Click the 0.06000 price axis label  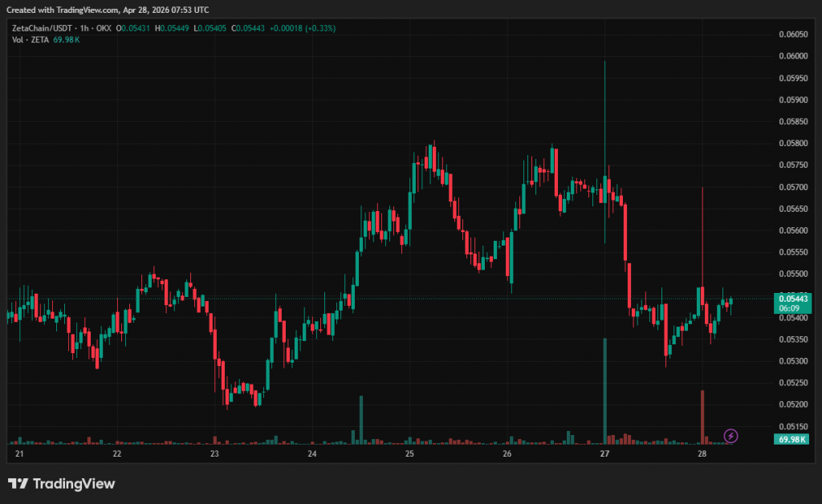[x=793, y=56]
